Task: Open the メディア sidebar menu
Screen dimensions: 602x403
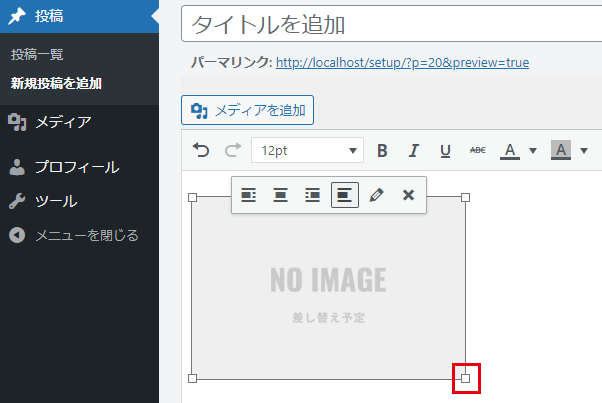Action: [x=63, y=122]
